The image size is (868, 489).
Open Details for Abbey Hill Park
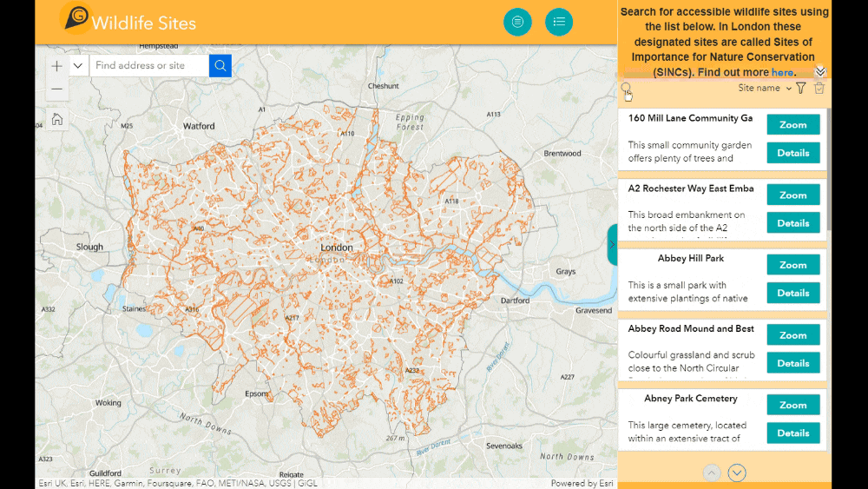pyautogui.click(x=793, y=293)
